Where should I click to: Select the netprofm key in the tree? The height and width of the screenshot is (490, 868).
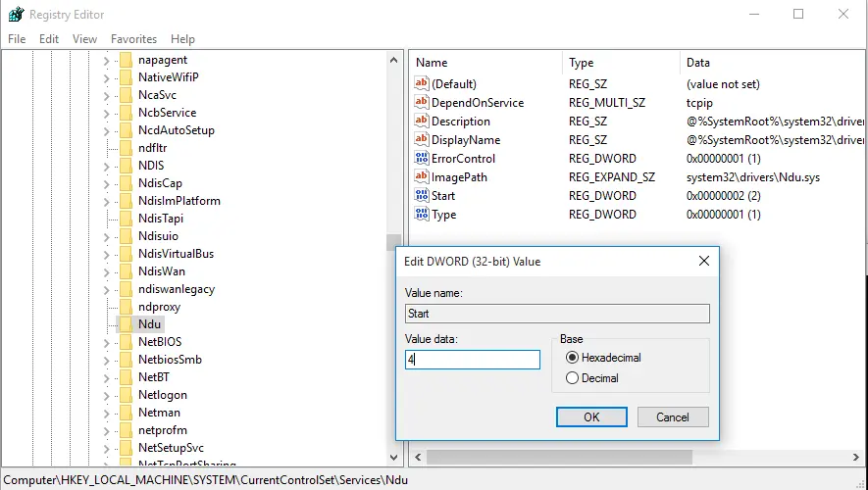point(163,430)
